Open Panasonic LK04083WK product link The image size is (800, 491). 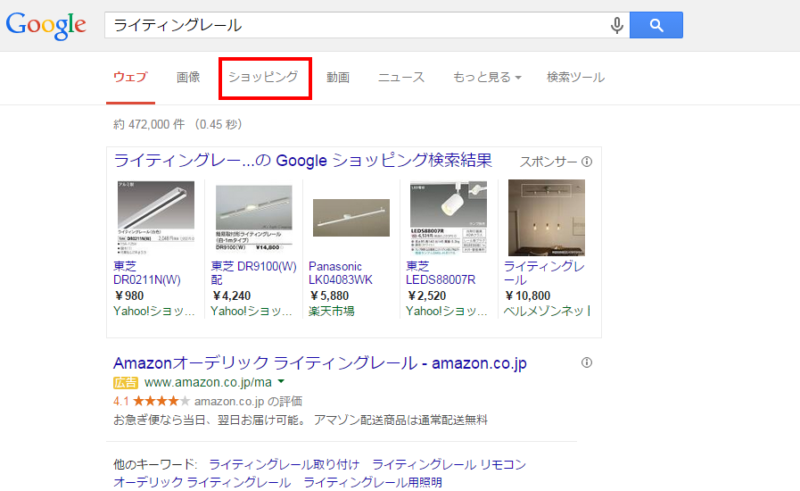[x=340, y=273]
